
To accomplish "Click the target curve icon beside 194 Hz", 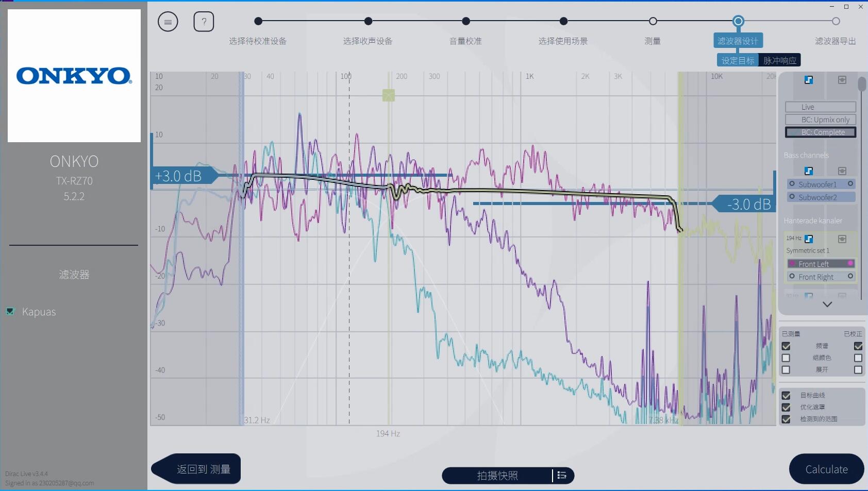I will (x=809, y=239).
